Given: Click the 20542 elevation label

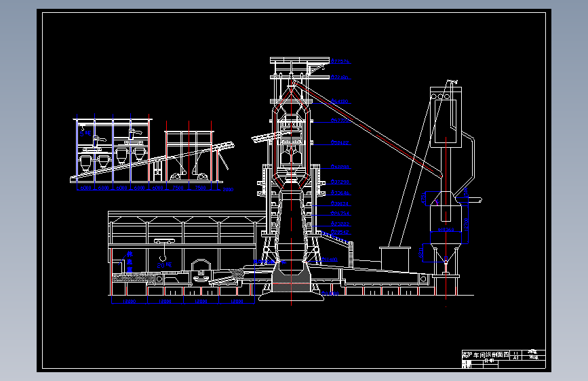Looking at the screenshot, I should 340,232.
